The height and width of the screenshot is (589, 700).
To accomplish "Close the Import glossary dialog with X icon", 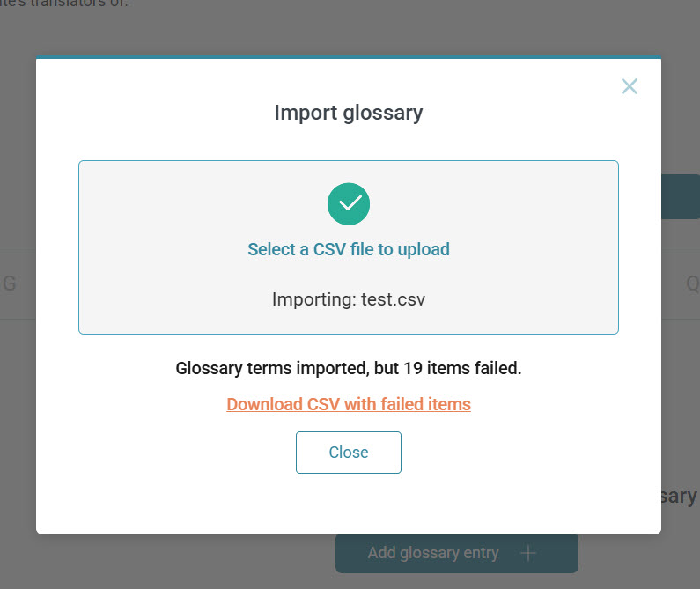I will tap(629, 86).
